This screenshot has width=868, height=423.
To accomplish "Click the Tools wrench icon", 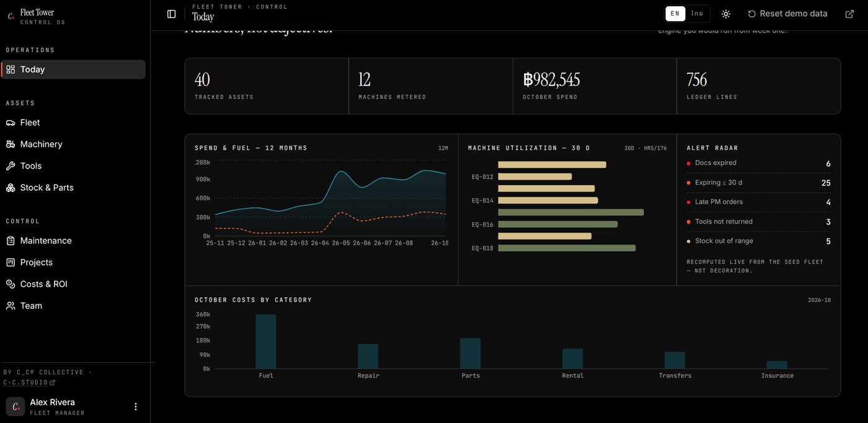I will pos(11,166).
